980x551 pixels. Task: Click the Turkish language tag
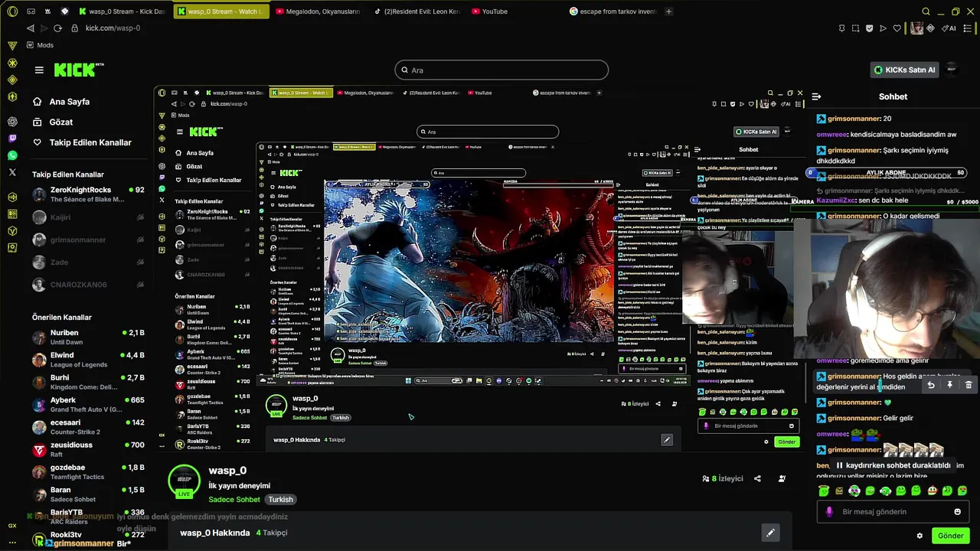tap(280, 500)
